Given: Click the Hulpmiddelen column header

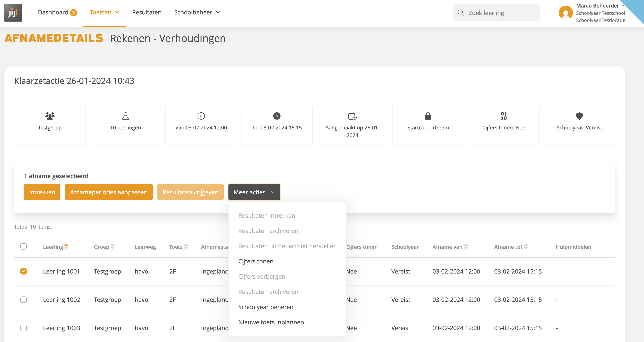Looking at the screenshot, I should [574, 247].
